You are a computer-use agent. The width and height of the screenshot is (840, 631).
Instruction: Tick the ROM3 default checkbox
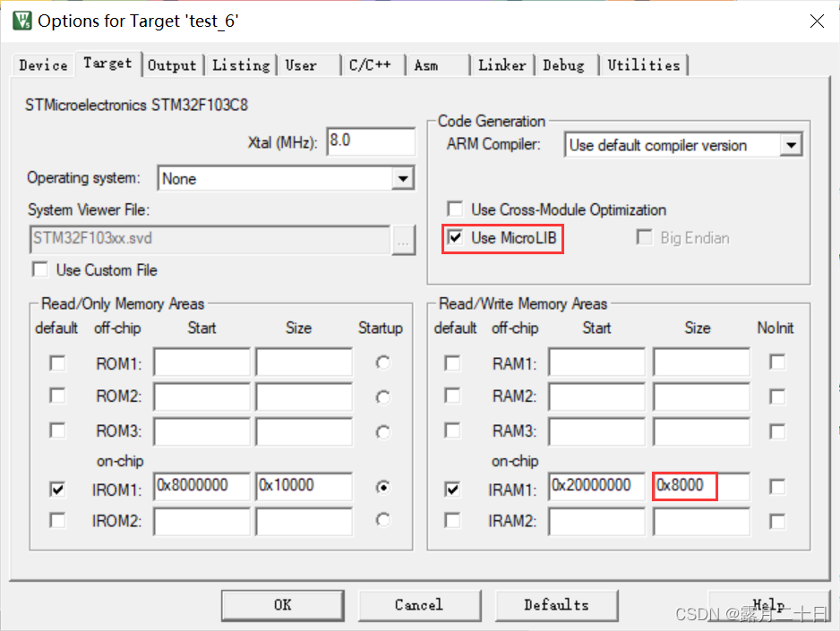(57, 431)
